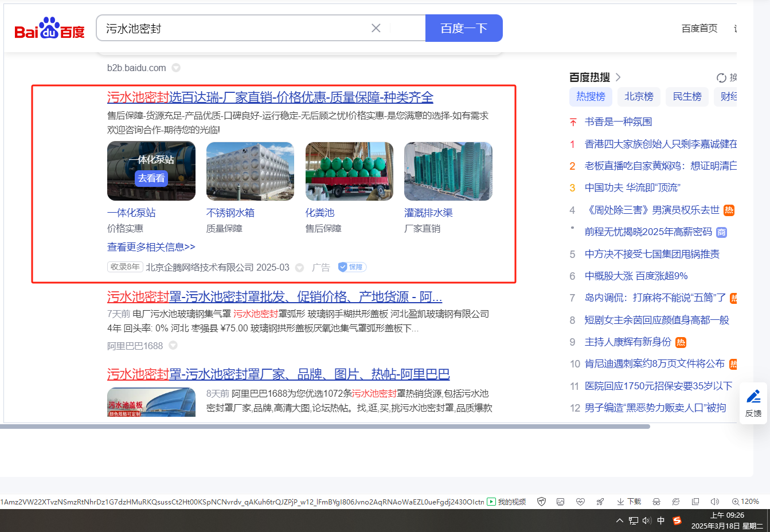770x532 pixels.
Task: Expand the arrow next to b2b.baidu.com
Action: click(176, 68)
